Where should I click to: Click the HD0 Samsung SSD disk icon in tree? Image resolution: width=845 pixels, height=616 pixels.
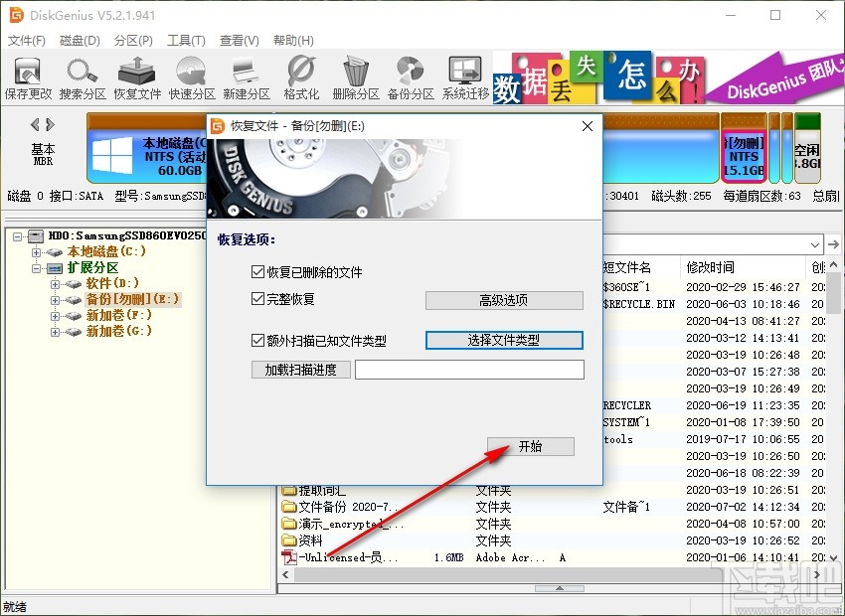36,235
